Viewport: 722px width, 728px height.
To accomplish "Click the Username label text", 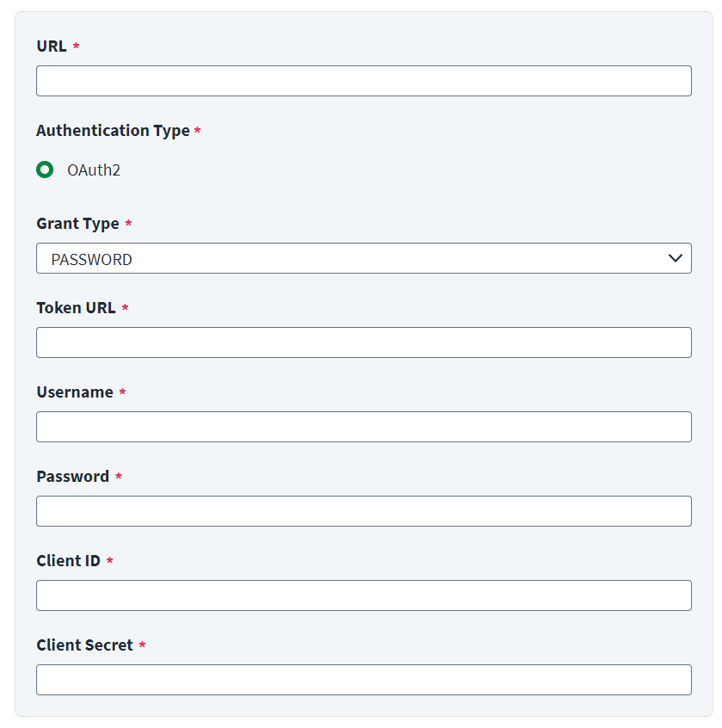I will pos(75,392).
